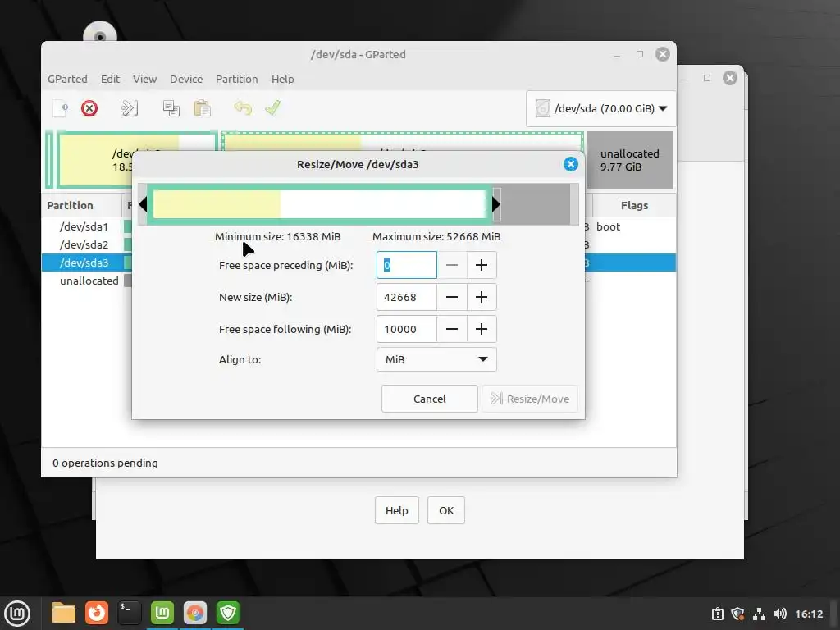The width and height of the screenshot is (840, 630).
Task: Open the Align to MiB dropdown
Action: tap(436, 359)
